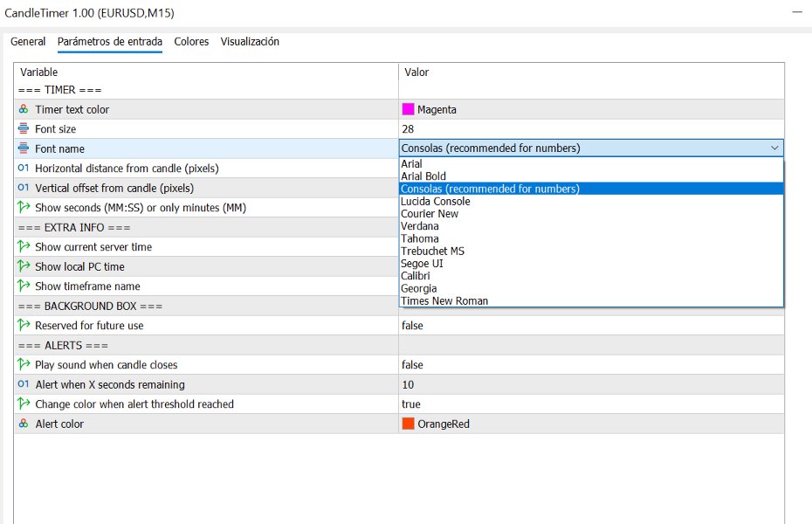Click the integer icon beside Horizontal distance from candle
Screen dimensions: 812x524
(x=24, y=168)
